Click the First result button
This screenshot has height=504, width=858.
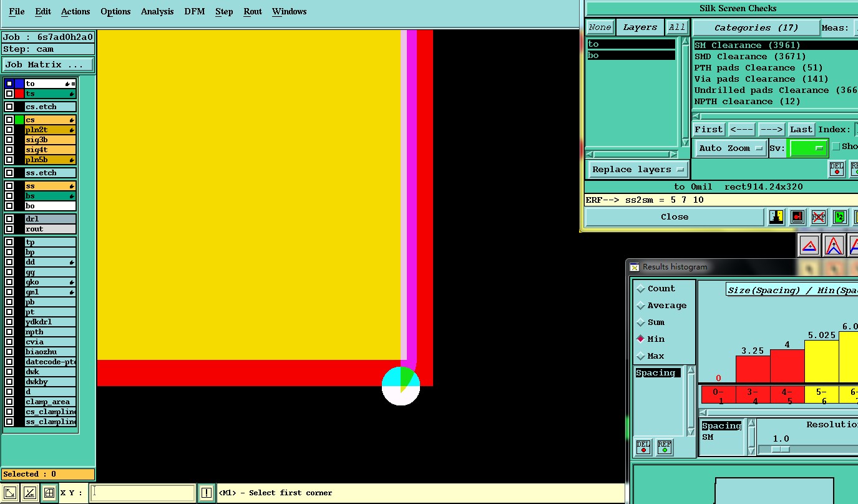click(x=709, y=129)
